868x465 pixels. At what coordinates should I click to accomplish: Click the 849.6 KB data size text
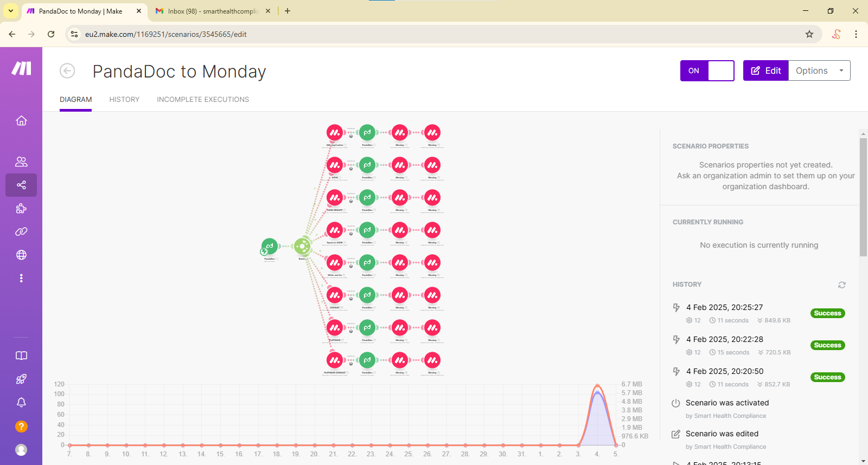click(x=777, y=320)
